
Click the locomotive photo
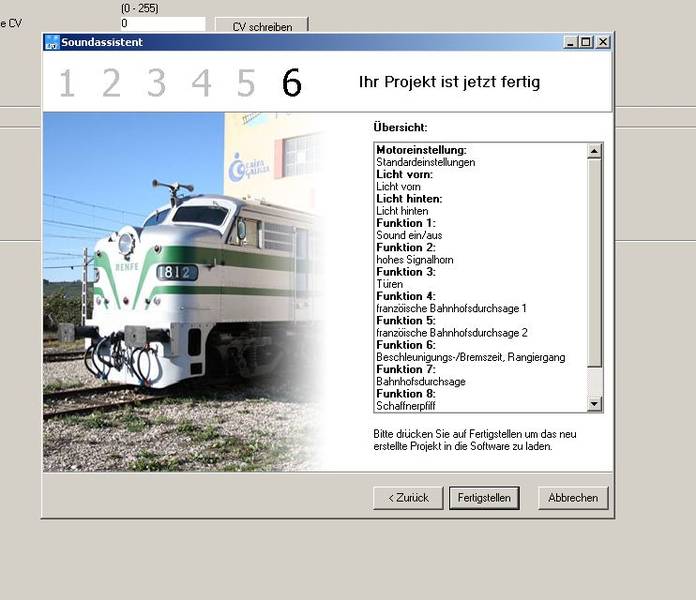[x=184, y=292]
